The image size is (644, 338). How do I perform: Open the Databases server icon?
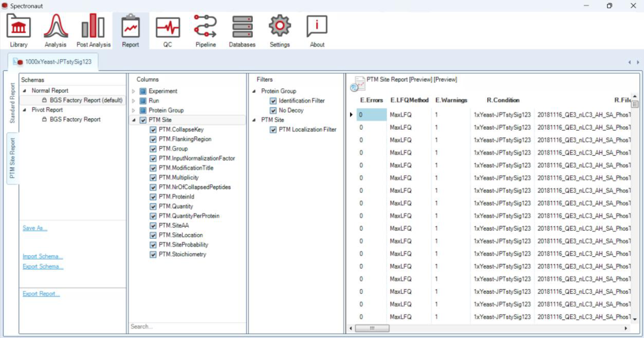pyautogui.click(x=242, y=27)
